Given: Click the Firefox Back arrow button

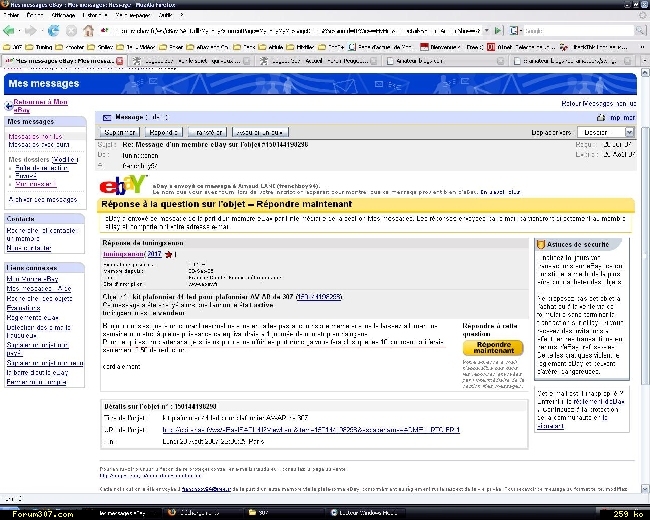Looking at the screenshot, I should click(8, 31).
